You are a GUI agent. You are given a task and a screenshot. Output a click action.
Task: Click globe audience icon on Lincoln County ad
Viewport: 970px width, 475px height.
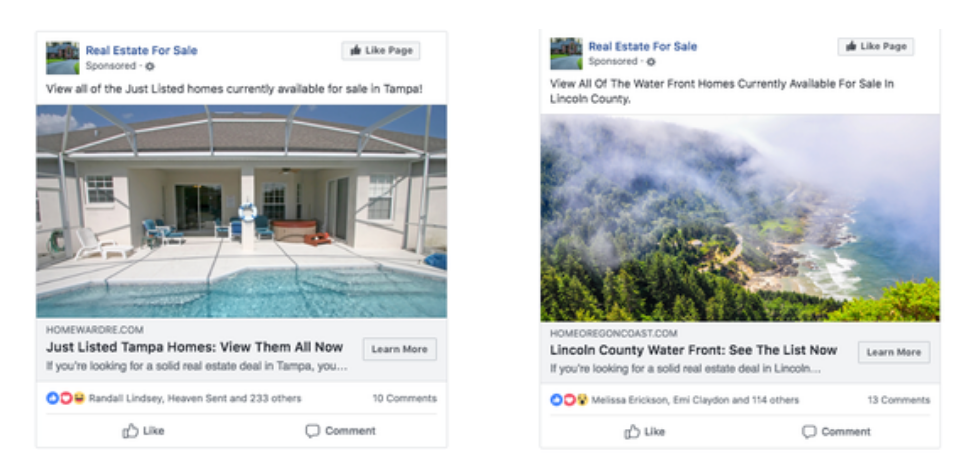coord(651,62)
